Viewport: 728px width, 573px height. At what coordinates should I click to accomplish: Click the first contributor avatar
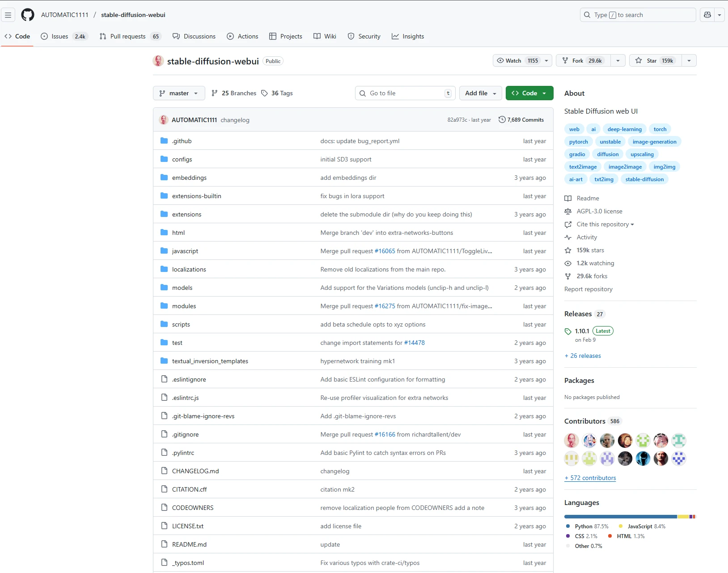(x=571, y=441)
